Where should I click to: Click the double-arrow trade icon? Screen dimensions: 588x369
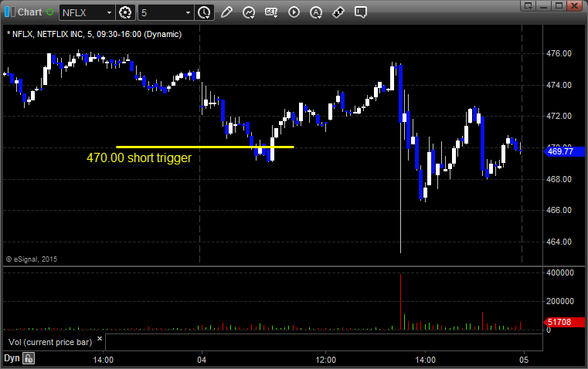click(338, 12)
